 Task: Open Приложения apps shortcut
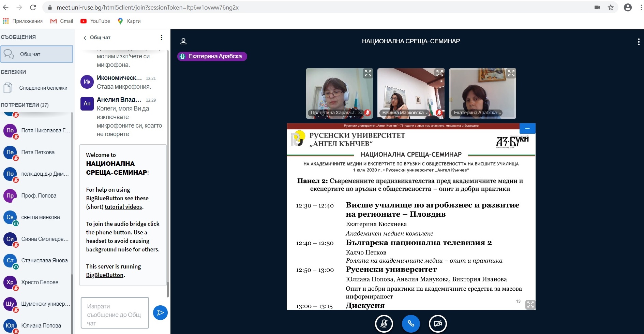23,21
